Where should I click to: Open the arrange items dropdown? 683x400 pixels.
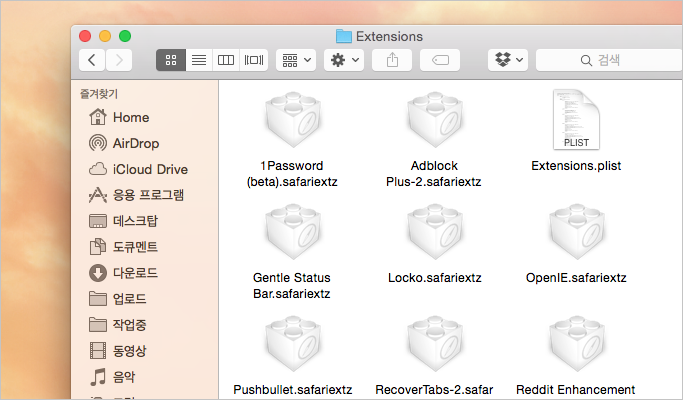point(296,60)
